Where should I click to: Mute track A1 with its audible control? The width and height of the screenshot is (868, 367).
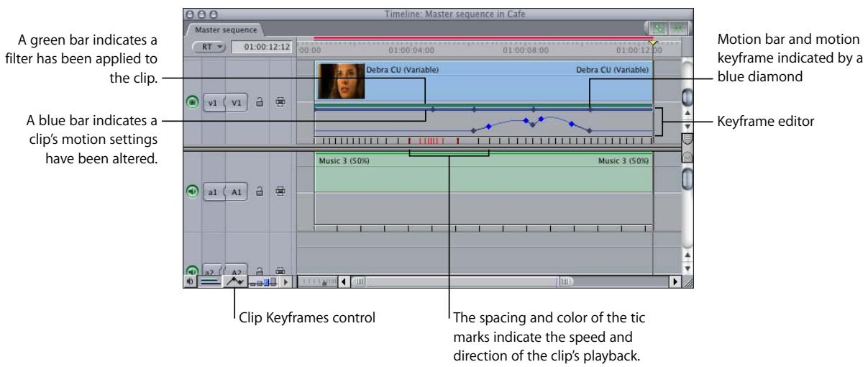pyautogui.click(x=192, y=192)
